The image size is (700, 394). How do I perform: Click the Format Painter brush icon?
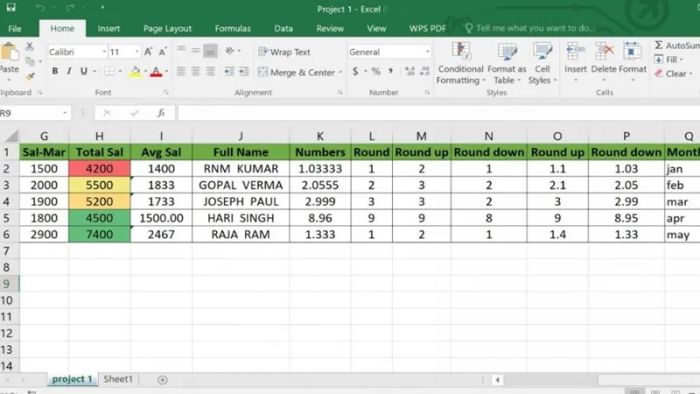point(30,76)
